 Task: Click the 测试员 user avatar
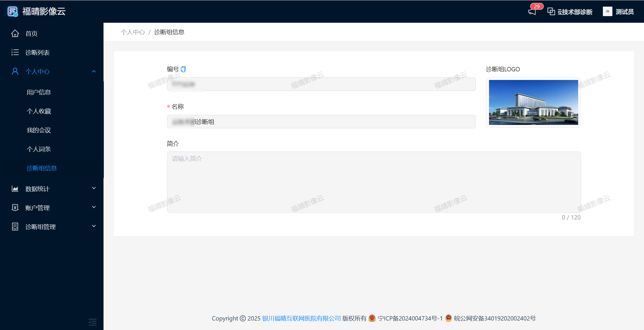click(607, 12)
